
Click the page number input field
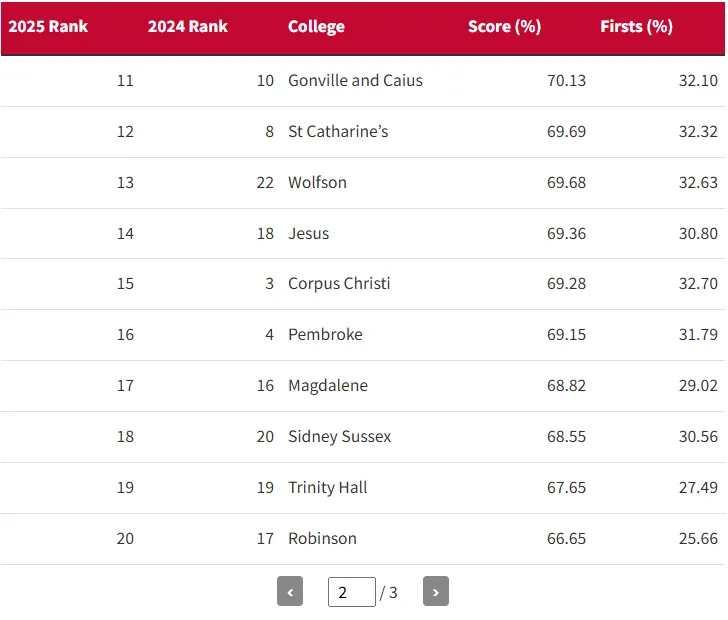(x=351, y=592)
